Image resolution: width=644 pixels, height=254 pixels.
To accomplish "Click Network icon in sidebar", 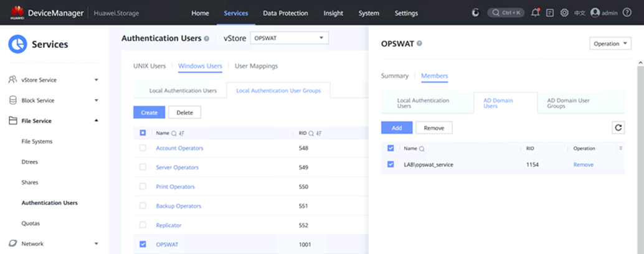I will click(x=12, y=243).
